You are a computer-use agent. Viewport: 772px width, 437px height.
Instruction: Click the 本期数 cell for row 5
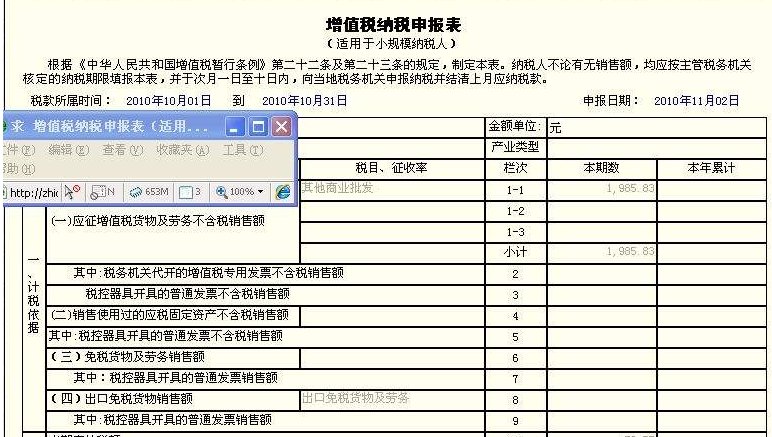click(602, 337)
